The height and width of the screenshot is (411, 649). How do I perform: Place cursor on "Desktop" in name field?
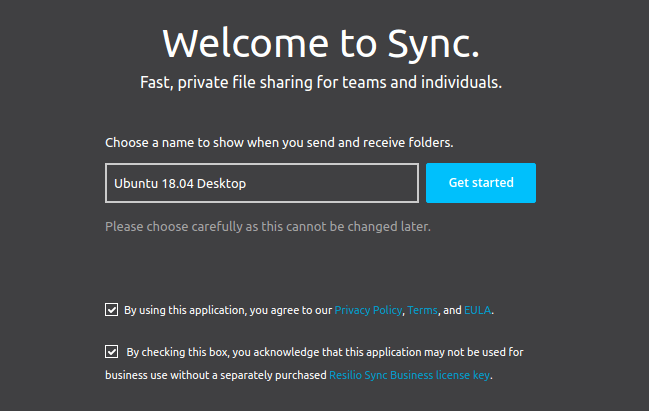coord(222,184)
